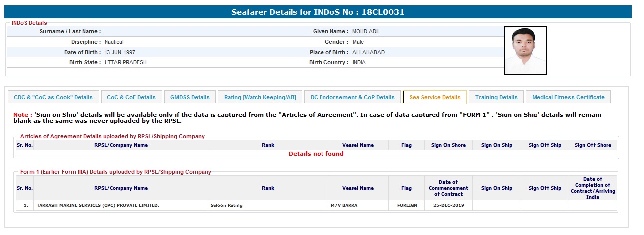Switch to the CoC & CoE Details tab
The width and height of the screenshot is (644, 235).
[131, 97]
